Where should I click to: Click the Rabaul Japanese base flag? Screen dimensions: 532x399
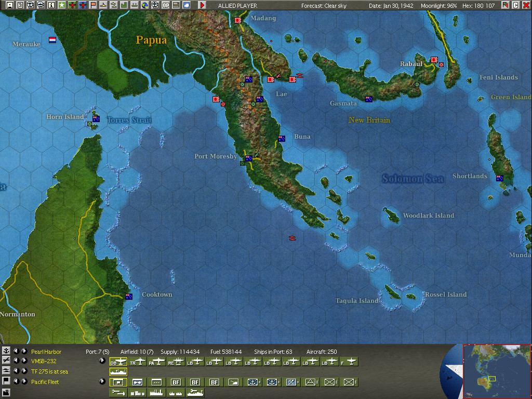point(434,60)
